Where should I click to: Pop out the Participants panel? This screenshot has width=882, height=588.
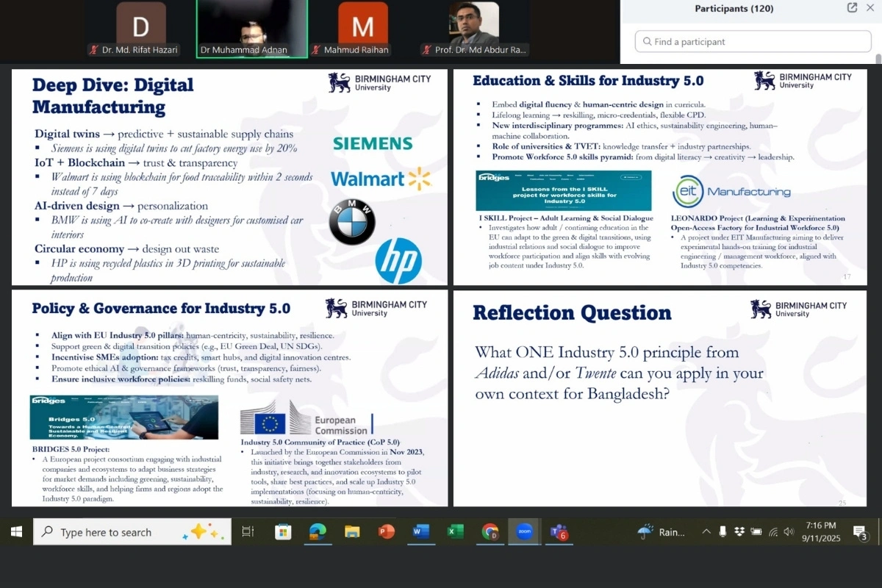pos(852,8)
